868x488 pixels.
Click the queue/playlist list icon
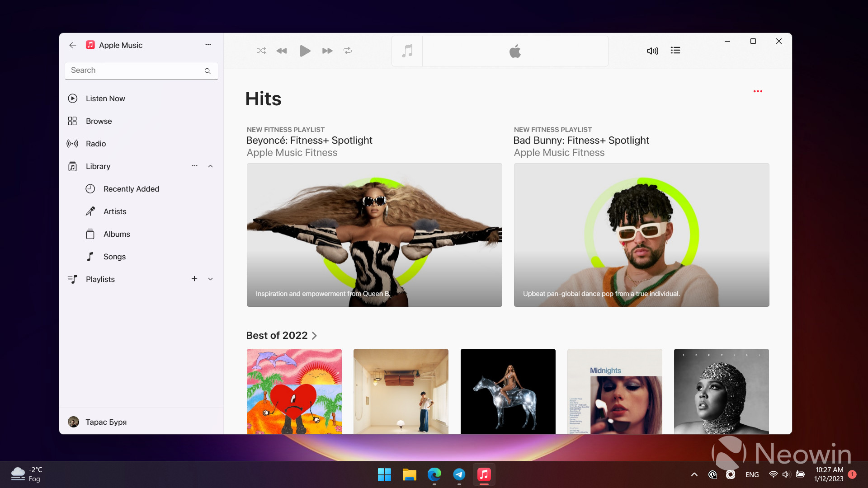point(675,50)
